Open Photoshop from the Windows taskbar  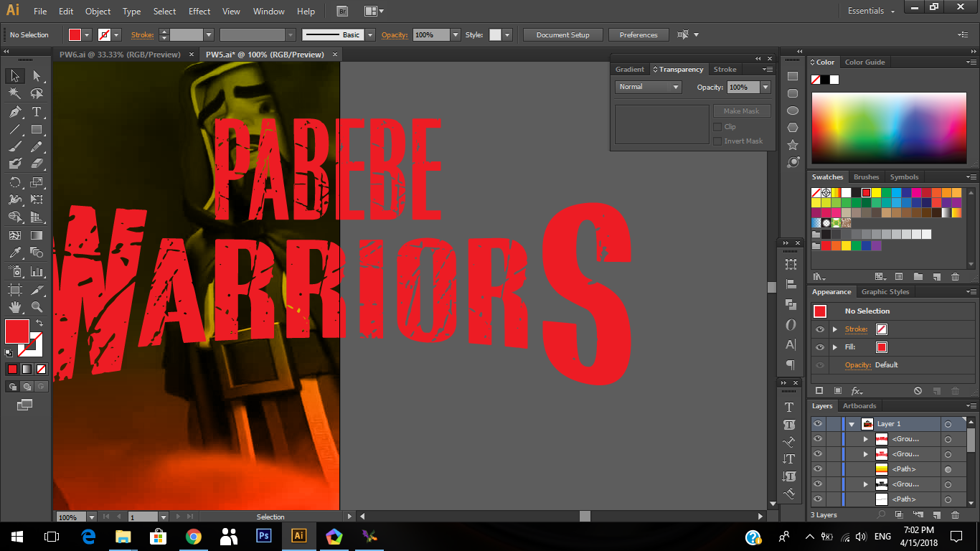click(263, 536)
